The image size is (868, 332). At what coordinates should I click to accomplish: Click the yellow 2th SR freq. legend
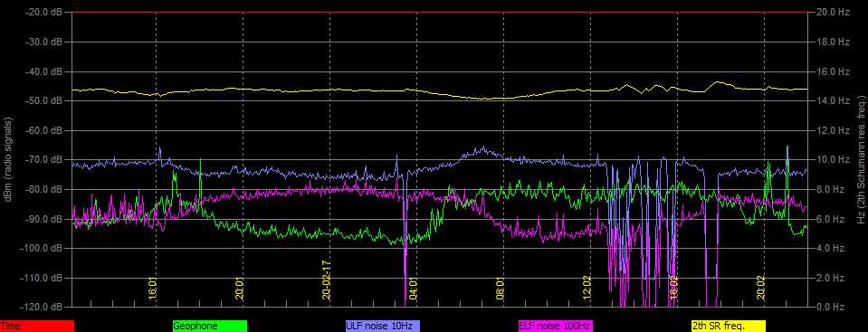point(728,327)
